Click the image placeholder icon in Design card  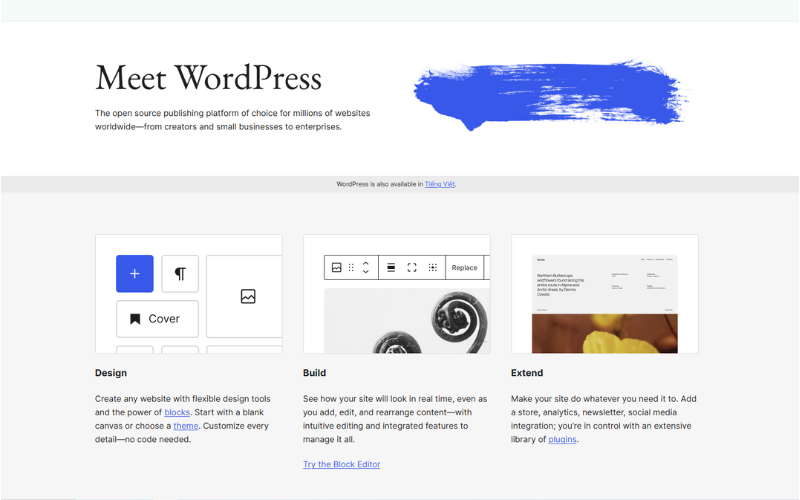(x=248, y=296)
